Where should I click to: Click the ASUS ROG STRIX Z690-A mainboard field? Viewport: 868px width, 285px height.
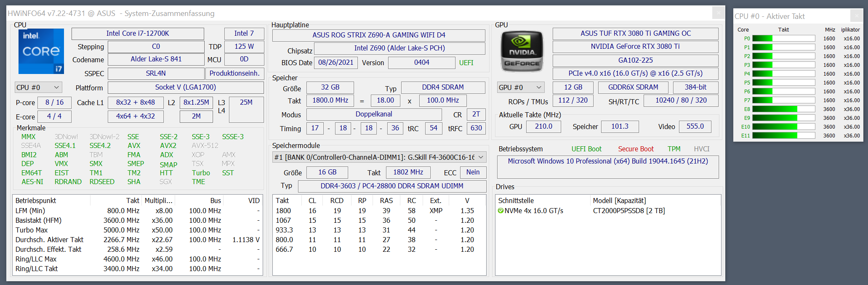tap(378, 35)
